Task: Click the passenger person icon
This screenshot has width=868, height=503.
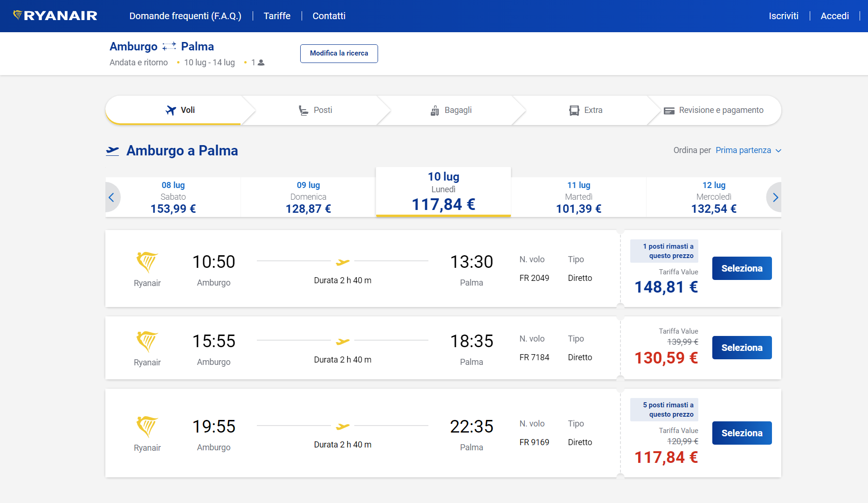Action: coord(261,63)
